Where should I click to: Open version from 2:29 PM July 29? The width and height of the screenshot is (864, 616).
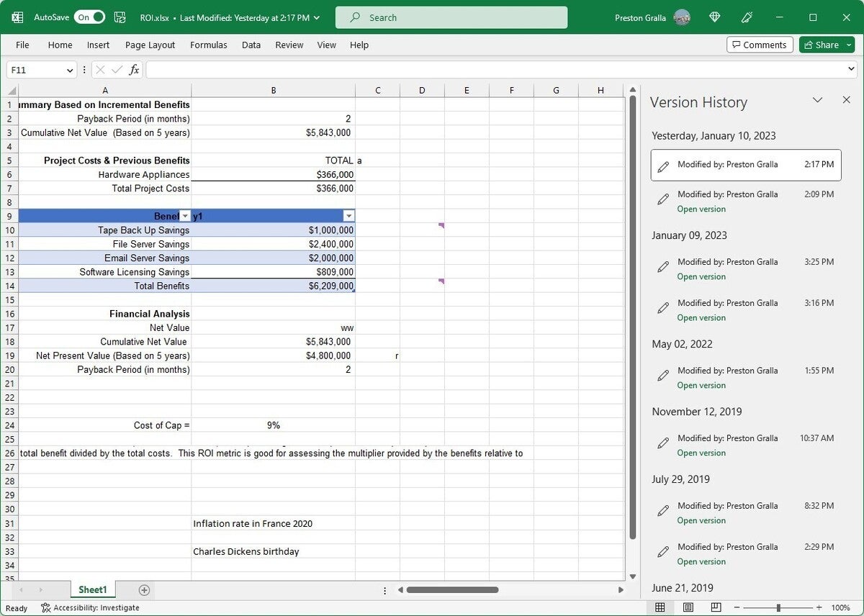click(x=701, y=562)
